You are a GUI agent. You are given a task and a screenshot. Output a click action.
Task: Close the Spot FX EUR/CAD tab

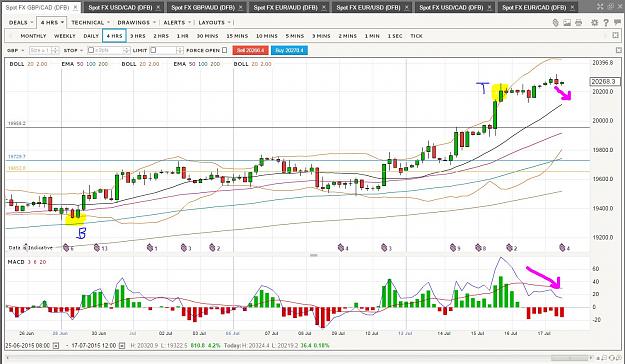[573, 8]
